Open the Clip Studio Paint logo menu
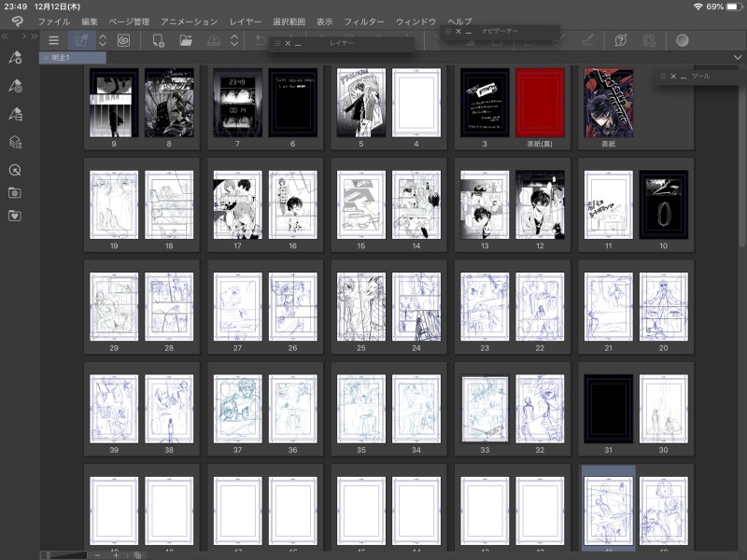The image size is (747, 560). pyautogui.click(x=17, y=21)
